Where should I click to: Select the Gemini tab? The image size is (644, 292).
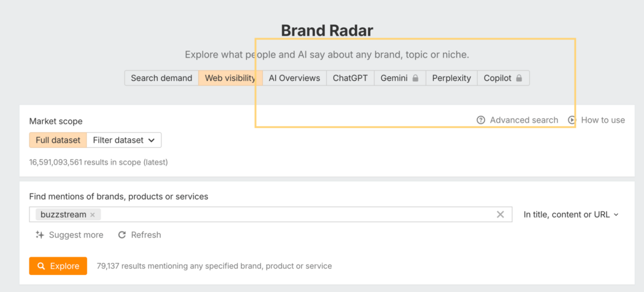coord(400,78)
